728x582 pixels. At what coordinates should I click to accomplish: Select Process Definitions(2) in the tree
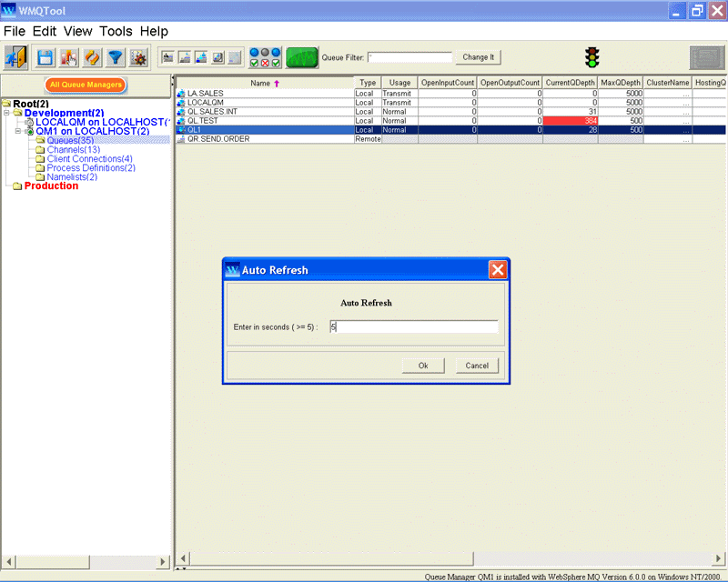[91, 168]
